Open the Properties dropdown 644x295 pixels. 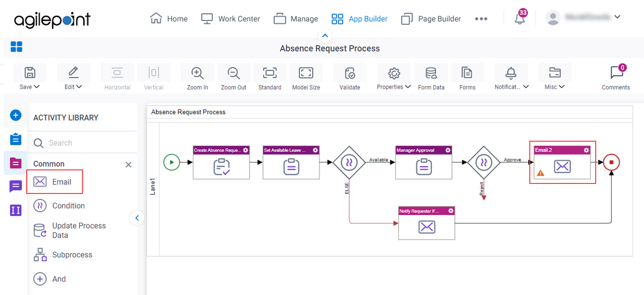coord(393,77)
